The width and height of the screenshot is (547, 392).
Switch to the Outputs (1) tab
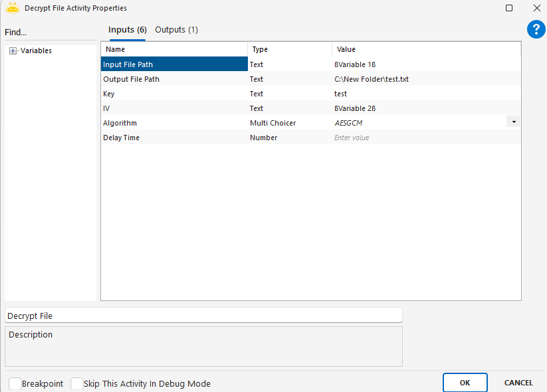point(176,30)
